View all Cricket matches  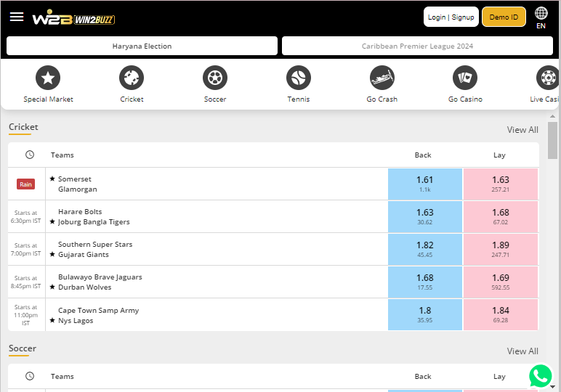(x=522, y=130)
